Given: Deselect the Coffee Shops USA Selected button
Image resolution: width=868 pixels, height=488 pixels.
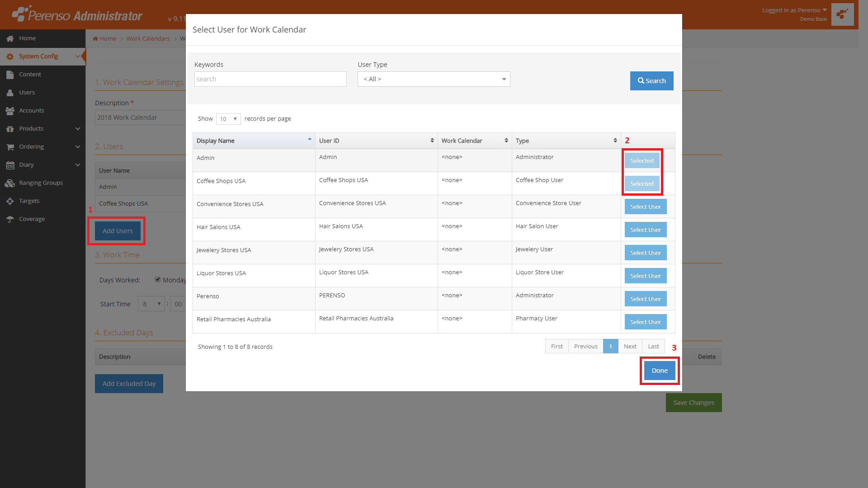Looking at the screenshot, I should [642, 183].
